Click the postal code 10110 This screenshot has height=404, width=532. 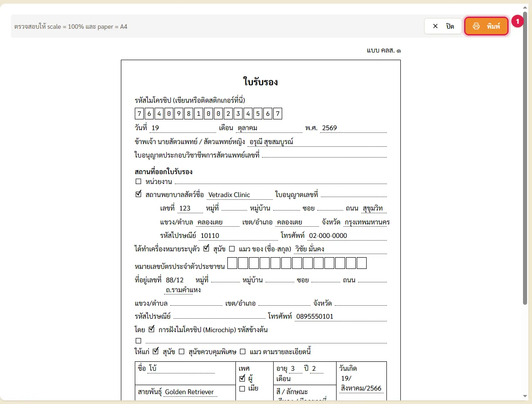point(210,236)
